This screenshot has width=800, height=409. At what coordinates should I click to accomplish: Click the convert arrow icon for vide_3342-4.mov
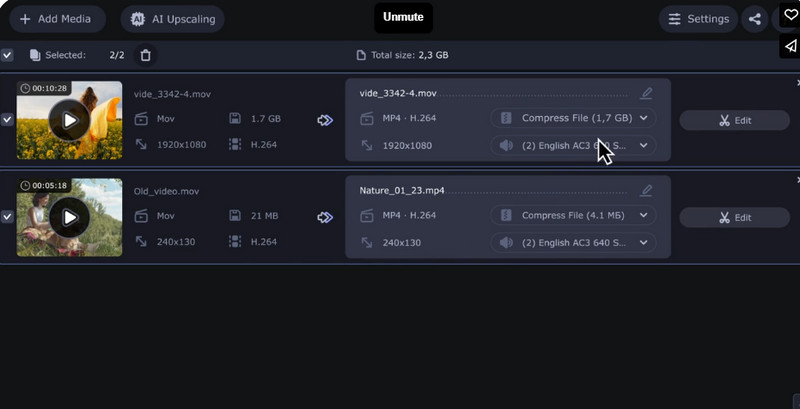click(325, 120)
